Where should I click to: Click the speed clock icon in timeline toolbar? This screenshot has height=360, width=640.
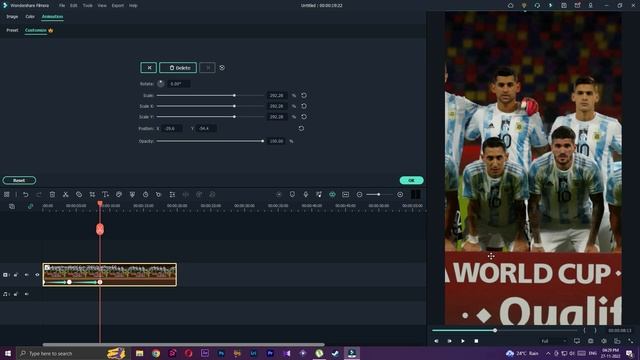(x=145, y=195)
